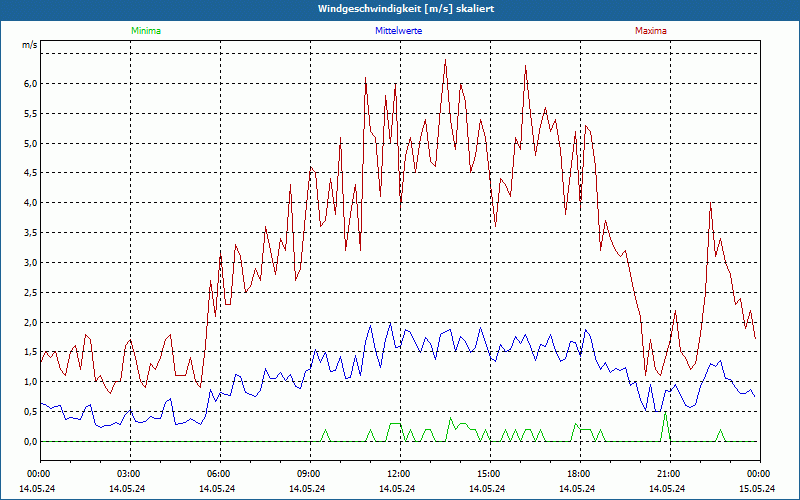Click the 18:00 time axis label
The image size is (800, 500).
pyautogui.click(x=580, y=474)
